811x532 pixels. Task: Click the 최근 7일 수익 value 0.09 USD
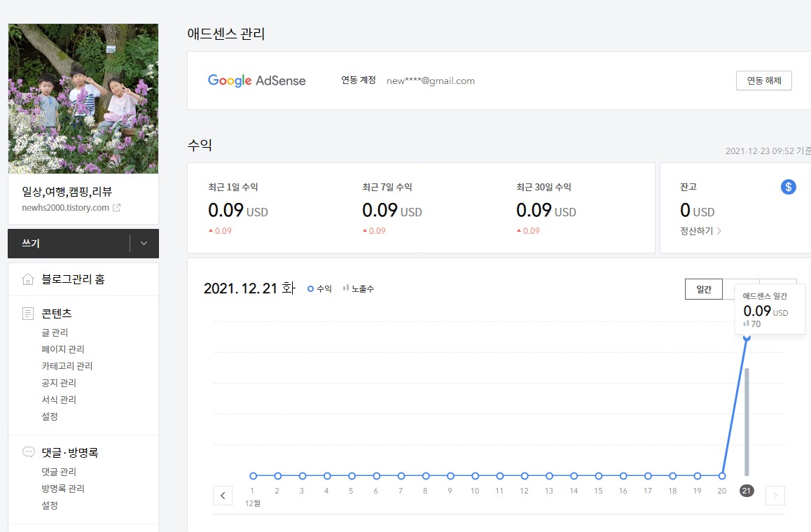pyautogui.click(x=392, y=211)
